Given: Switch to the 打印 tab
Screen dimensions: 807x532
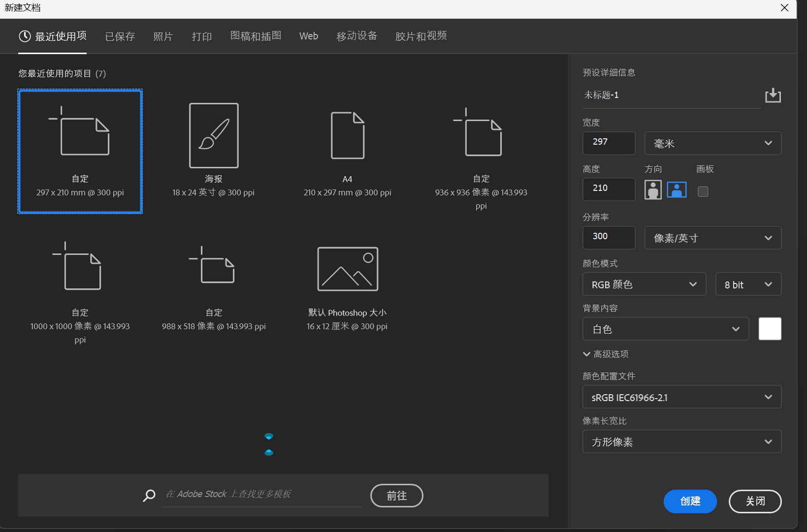Looking at the screenshot, I should (202, 36).
